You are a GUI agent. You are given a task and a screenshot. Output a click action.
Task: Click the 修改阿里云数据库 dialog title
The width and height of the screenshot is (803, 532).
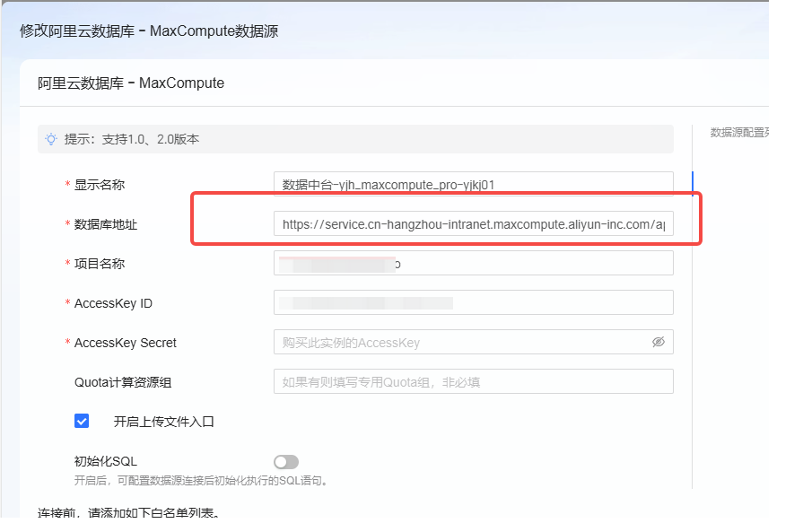click(x=149, y=31)
